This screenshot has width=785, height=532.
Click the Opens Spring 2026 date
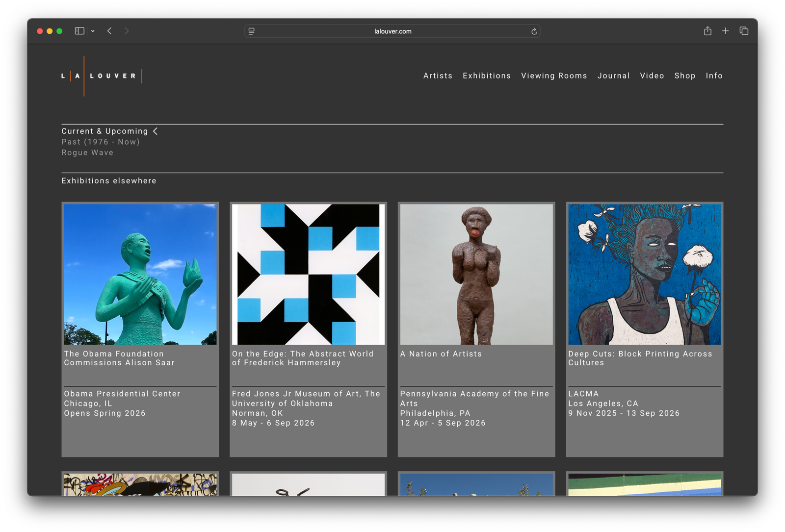click(105, 413)
